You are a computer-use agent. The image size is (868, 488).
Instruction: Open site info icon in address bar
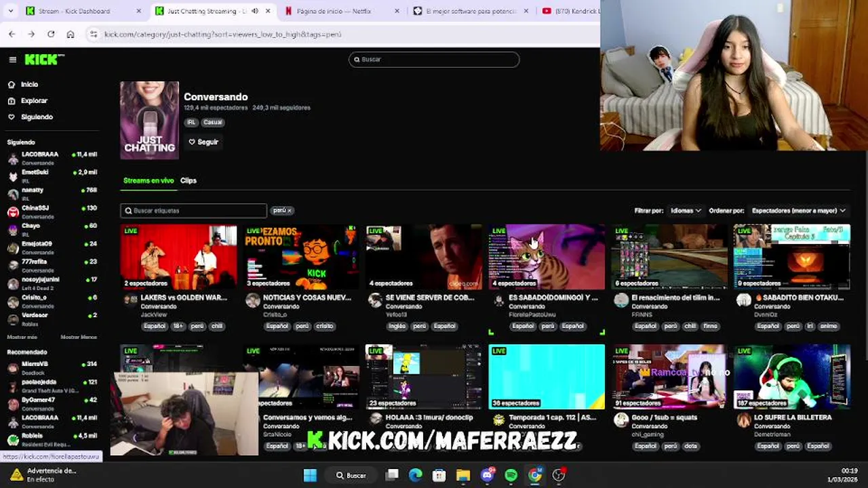[94, 34]
